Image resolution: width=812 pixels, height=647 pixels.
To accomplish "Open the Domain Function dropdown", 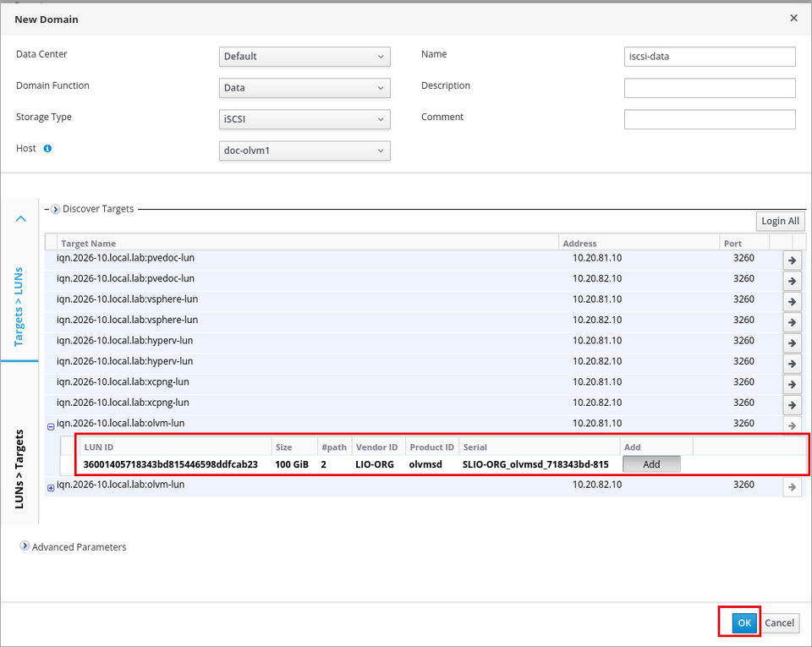I will 304,88.
